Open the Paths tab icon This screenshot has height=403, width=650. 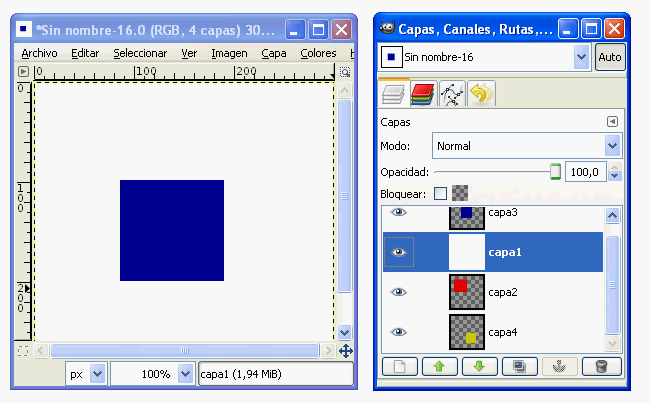(x=452, y=94)
